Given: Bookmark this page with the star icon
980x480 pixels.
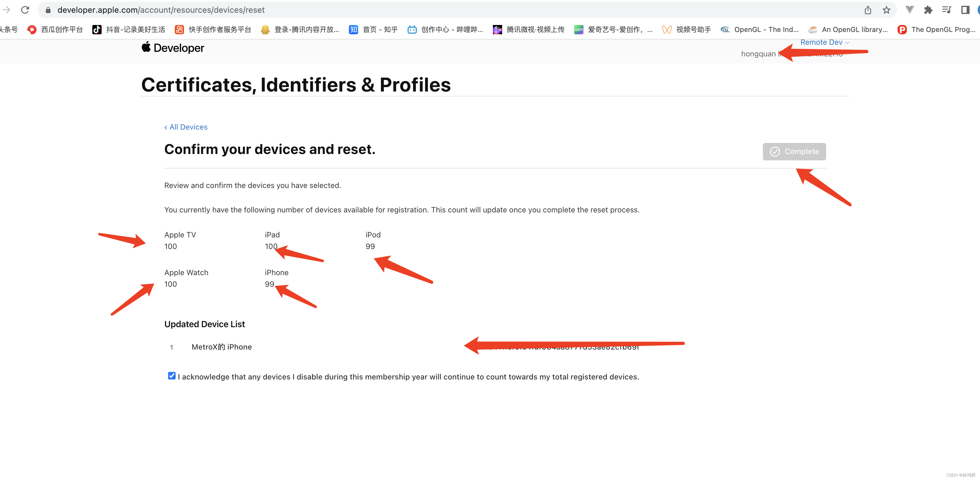Looking at the screenshot, I should click(887, 10).
